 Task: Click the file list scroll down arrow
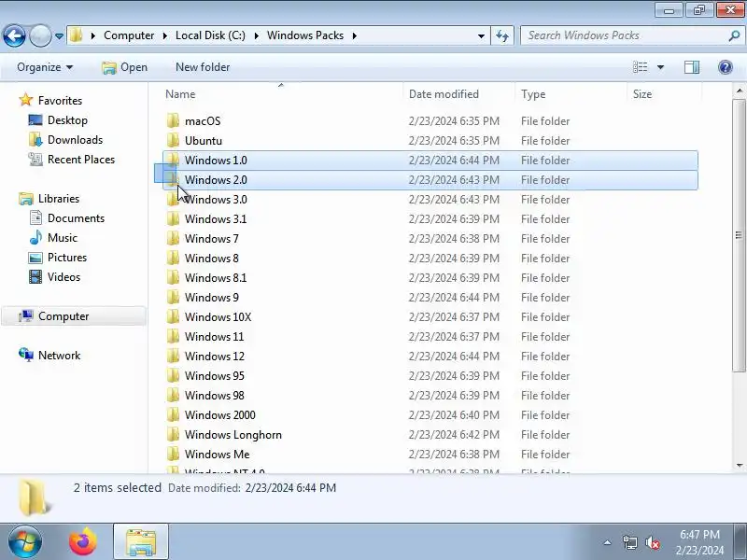(x=739, y=465)
